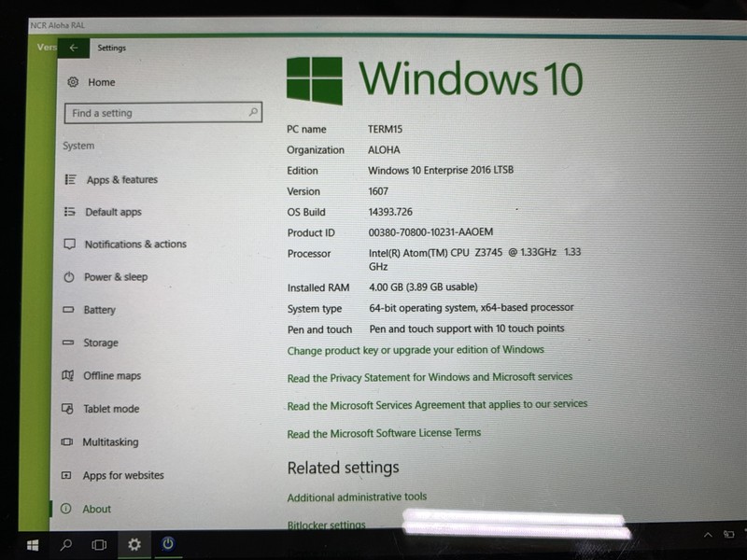Open Settings Home via gear icon
Viewport: 747px width, 560px height.
click(73, 82)
